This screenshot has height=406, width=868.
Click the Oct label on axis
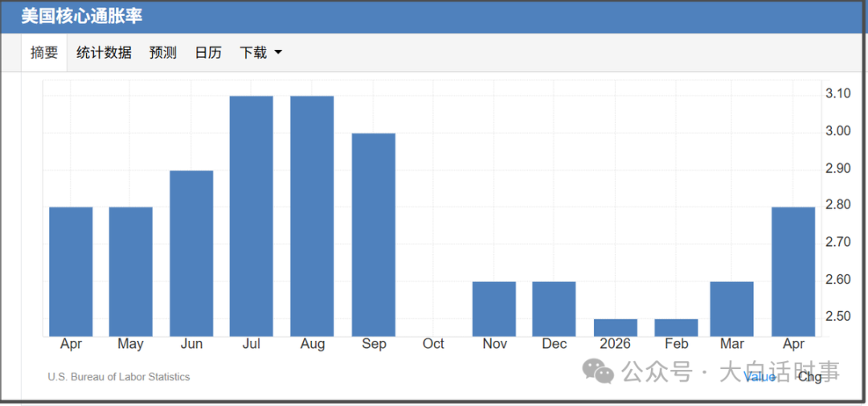(433, 344)
